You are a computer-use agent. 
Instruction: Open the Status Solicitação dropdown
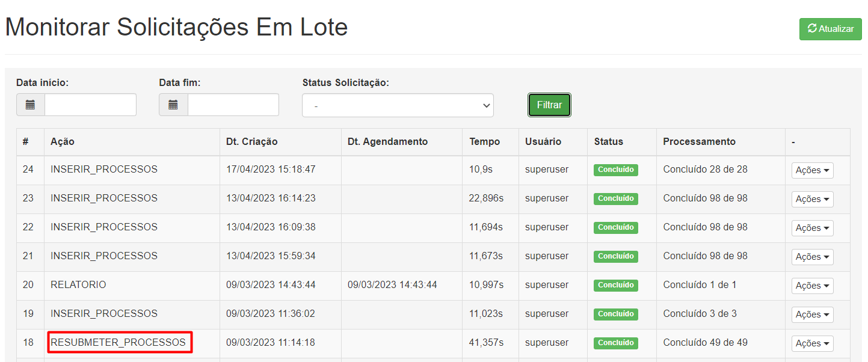tap(398, 105)
